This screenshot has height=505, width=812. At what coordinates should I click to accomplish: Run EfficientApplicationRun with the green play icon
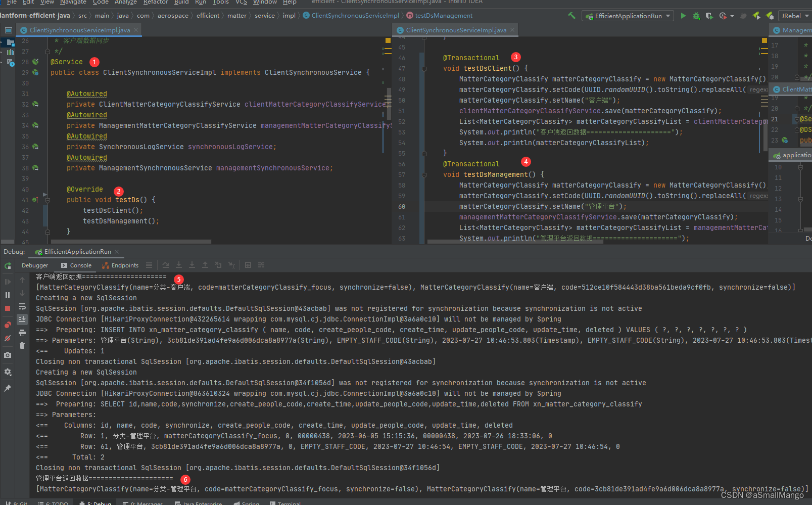[x=683, y=16]
